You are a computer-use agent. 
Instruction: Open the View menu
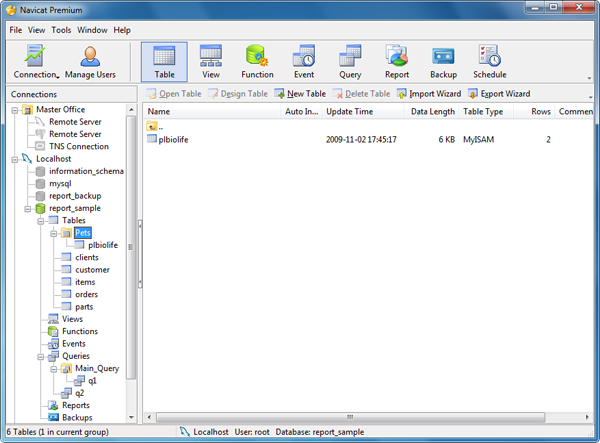[36, 30]
